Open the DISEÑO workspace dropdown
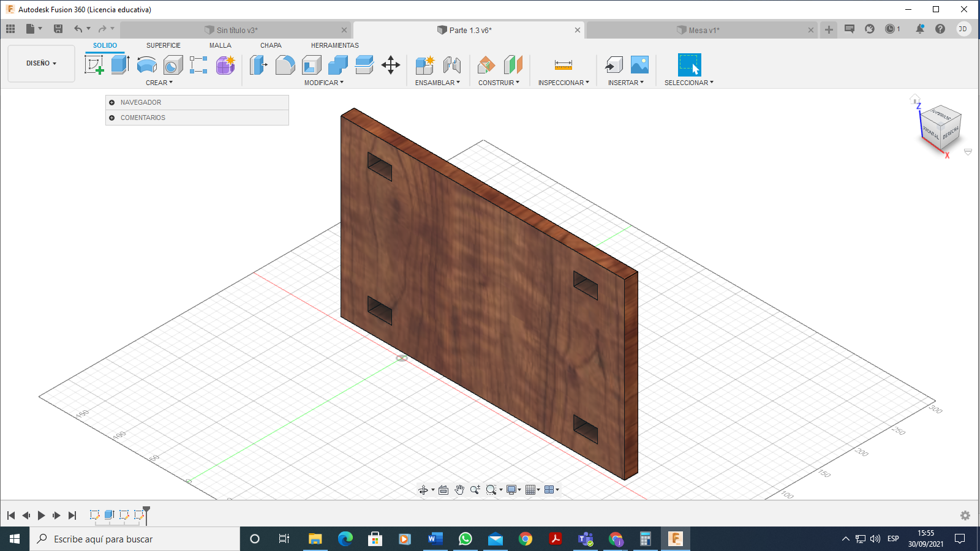 point(41,63)
